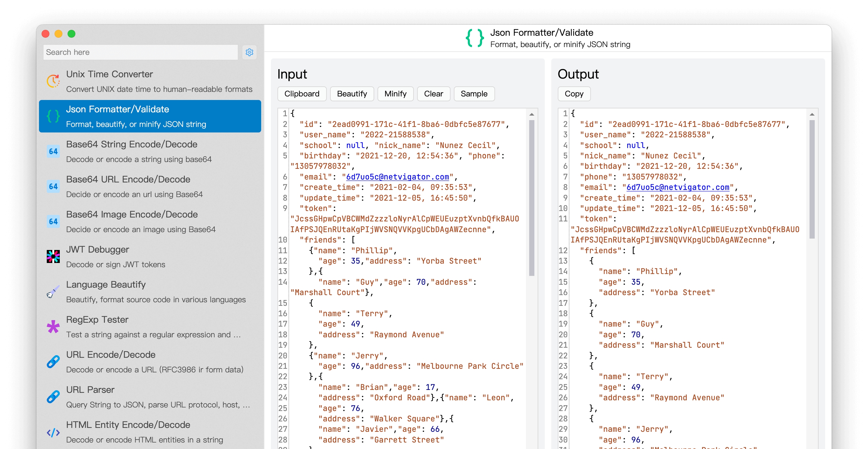
Task: Select Json Formatter/Validate sidebar item
Action: 150,116
